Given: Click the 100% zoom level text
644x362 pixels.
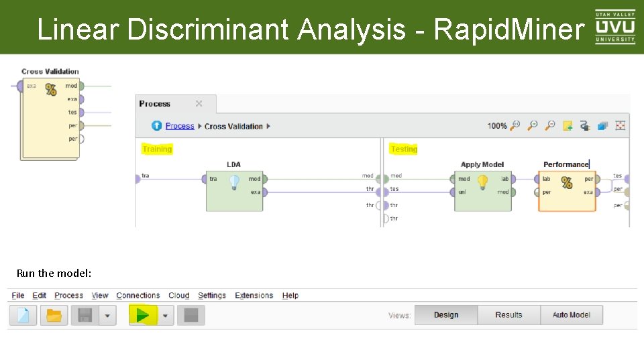Looking at the screenshot, I should (x=497, y=126).
